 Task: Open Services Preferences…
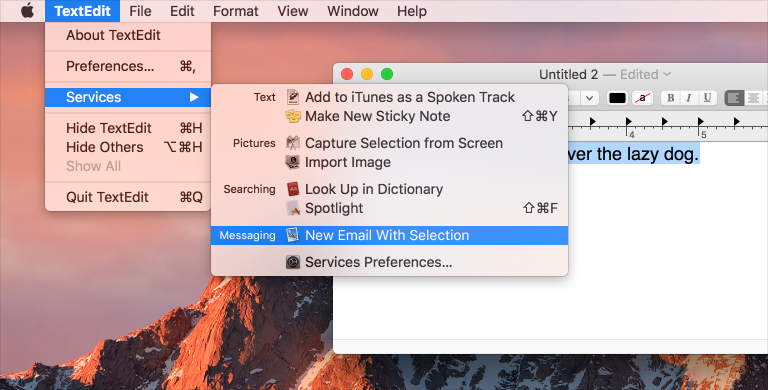[x=389, y=262]
